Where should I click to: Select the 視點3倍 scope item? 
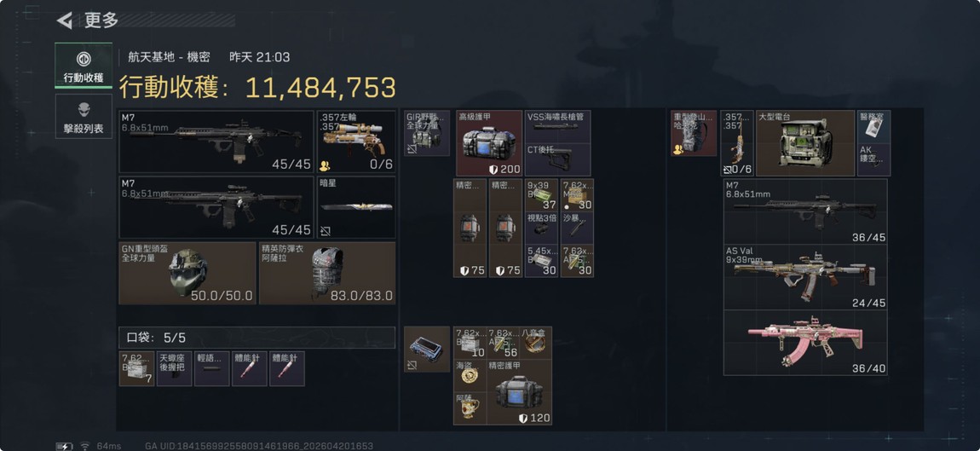click(540, 228)
